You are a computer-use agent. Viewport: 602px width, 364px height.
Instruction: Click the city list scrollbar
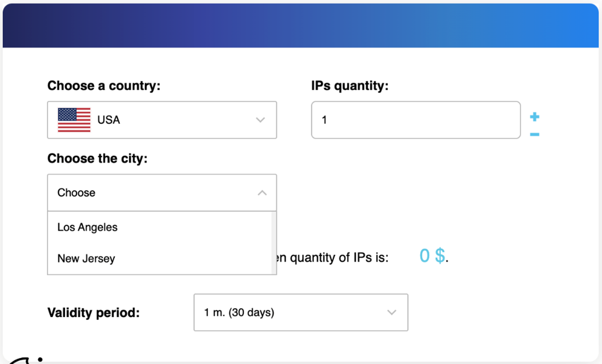coord(274,242)
